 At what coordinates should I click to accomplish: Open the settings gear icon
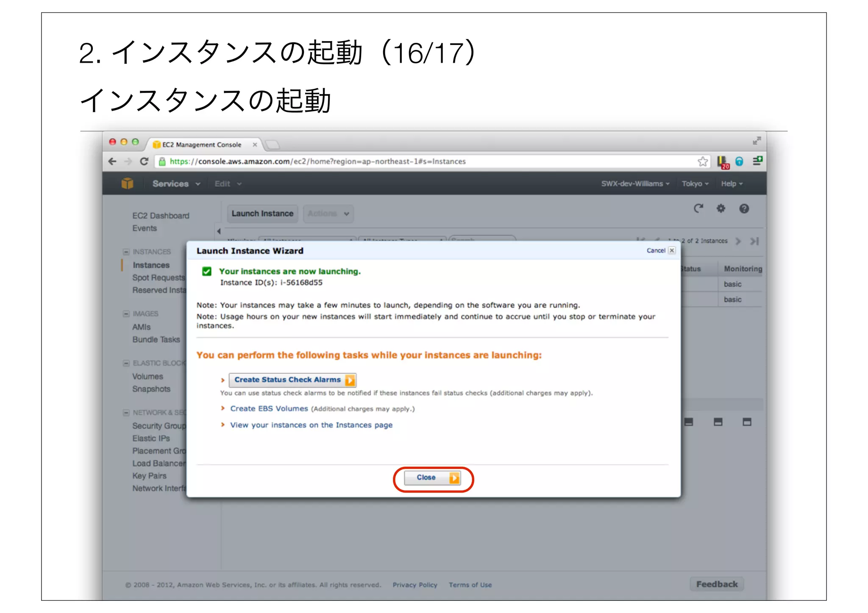tap(721, 208)
